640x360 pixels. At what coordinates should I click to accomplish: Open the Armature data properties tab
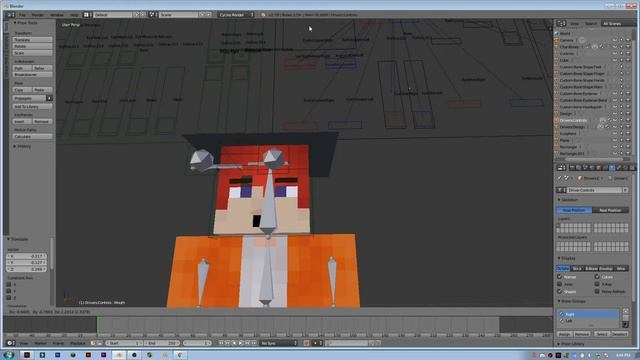coord(612,168)
